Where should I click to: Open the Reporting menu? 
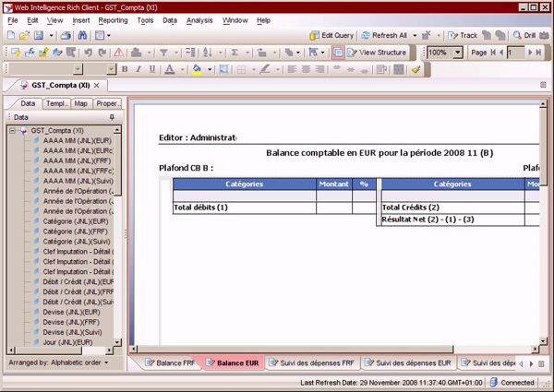113,19
